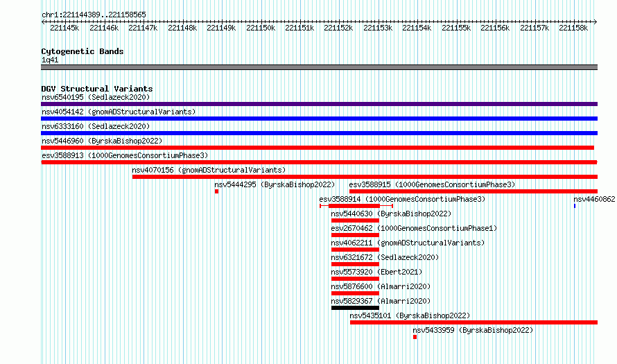
Task: Click the tiny blue nsv4460862 marker
Action: coord(575,206)
